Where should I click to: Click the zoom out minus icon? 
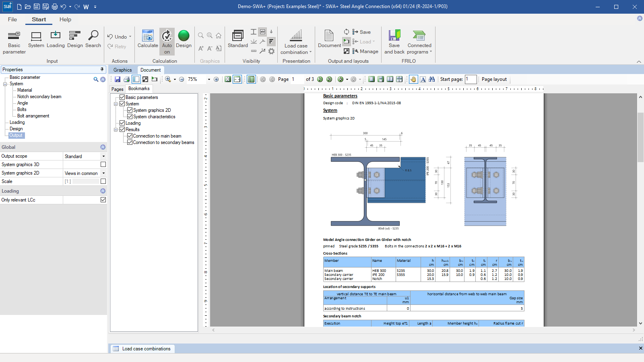[x=182, y=79]
